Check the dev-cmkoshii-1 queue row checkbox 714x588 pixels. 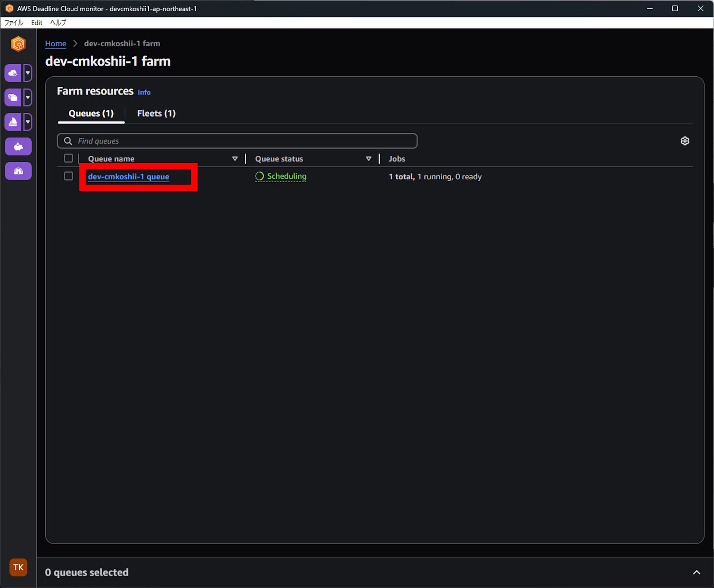69,176
